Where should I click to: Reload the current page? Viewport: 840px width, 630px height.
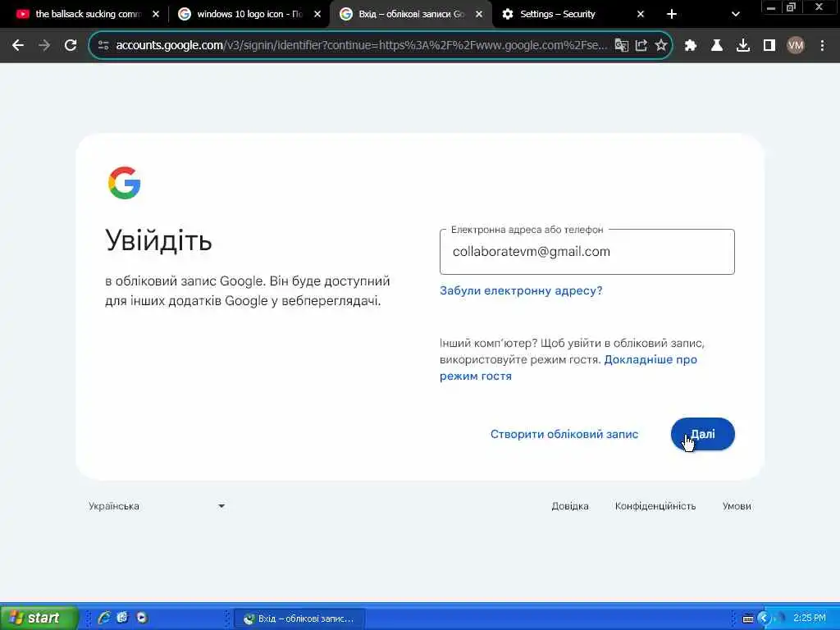click(71, 46)
